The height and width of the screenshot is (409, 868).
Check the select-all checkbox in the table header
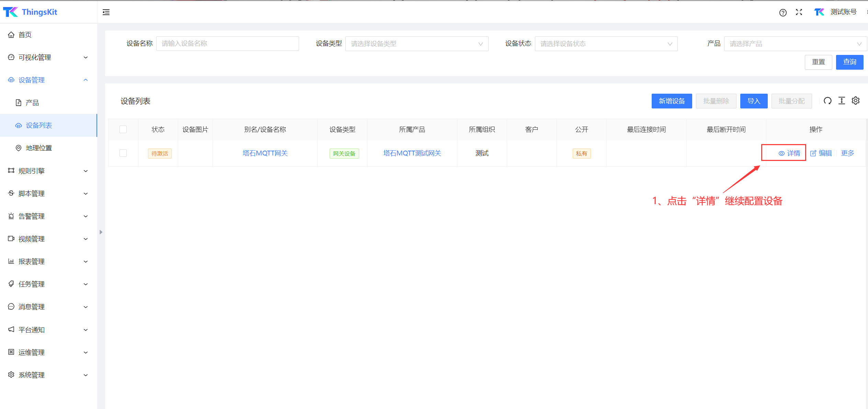[123, 129]
